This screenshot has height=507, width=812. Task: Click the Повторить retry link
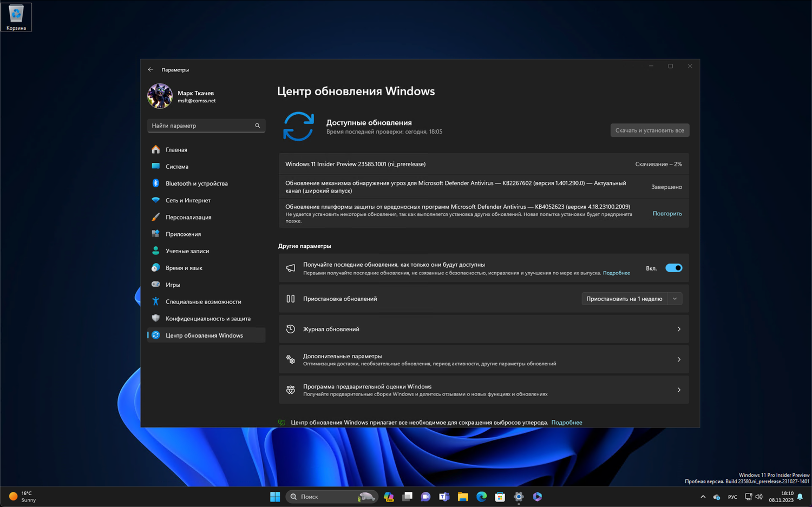coord(667,213)
